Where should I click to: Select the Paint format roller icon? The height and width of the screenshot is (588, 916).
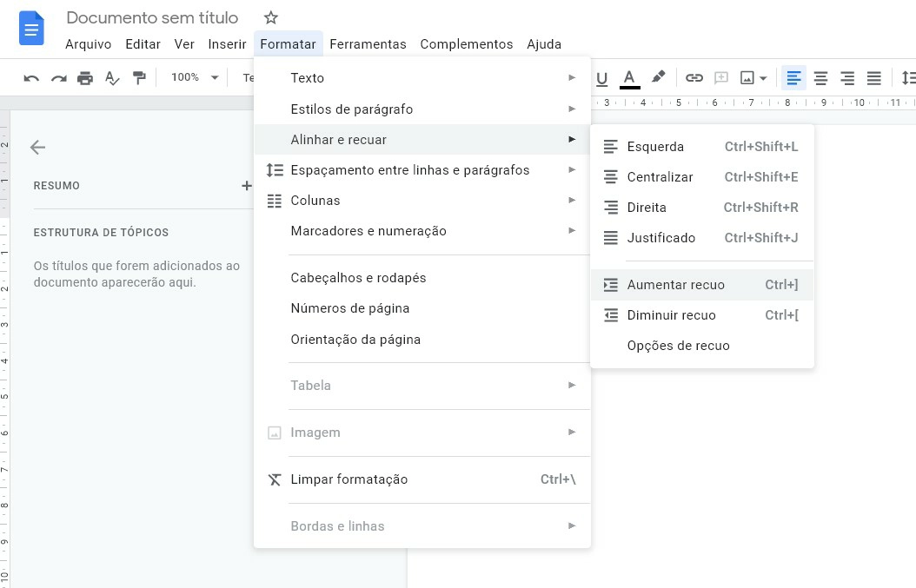139,77
